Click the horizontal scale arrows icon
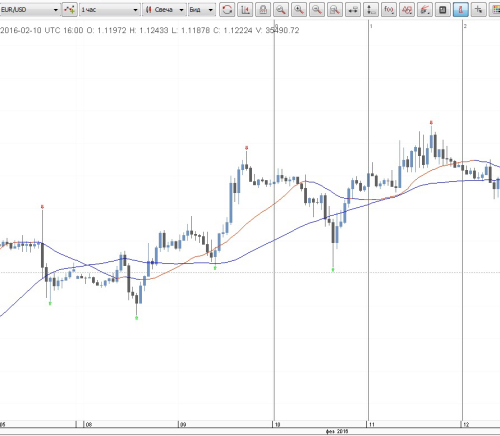Image resolution: width=500 pixels, height=436 pixels. [x=353, y=10]
